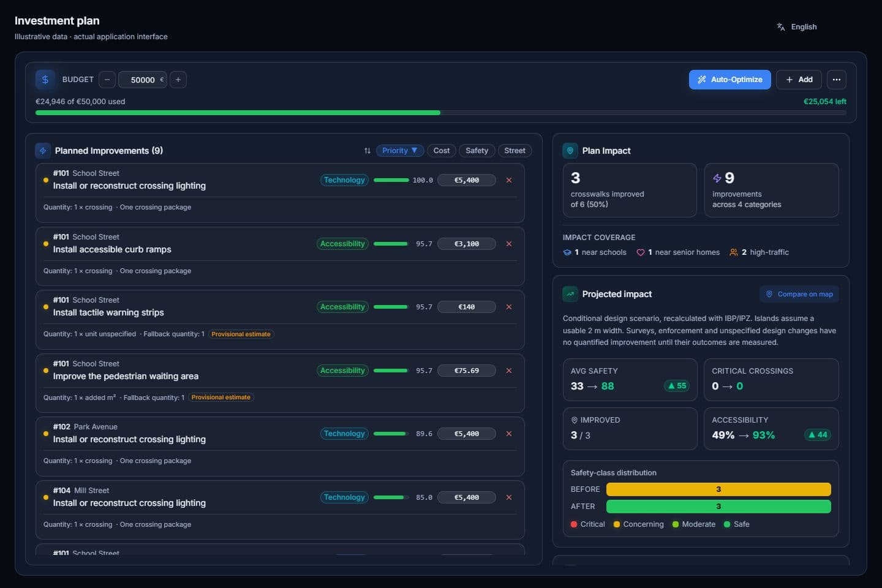
Task: Sort improvements by Safety
Action: click(x=477, y=151)
